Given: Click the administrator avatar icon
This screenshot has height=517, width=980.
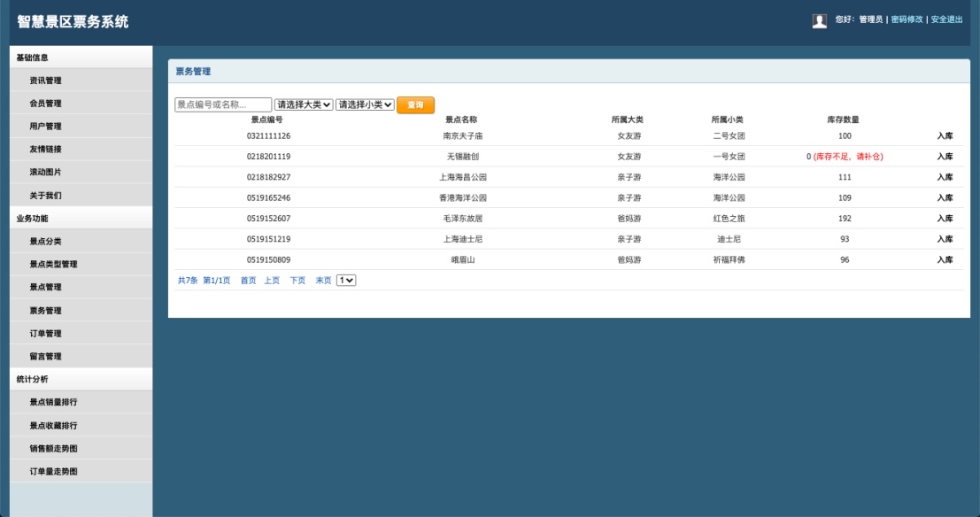Looking at the screenshot, I should tap(820, 21).
